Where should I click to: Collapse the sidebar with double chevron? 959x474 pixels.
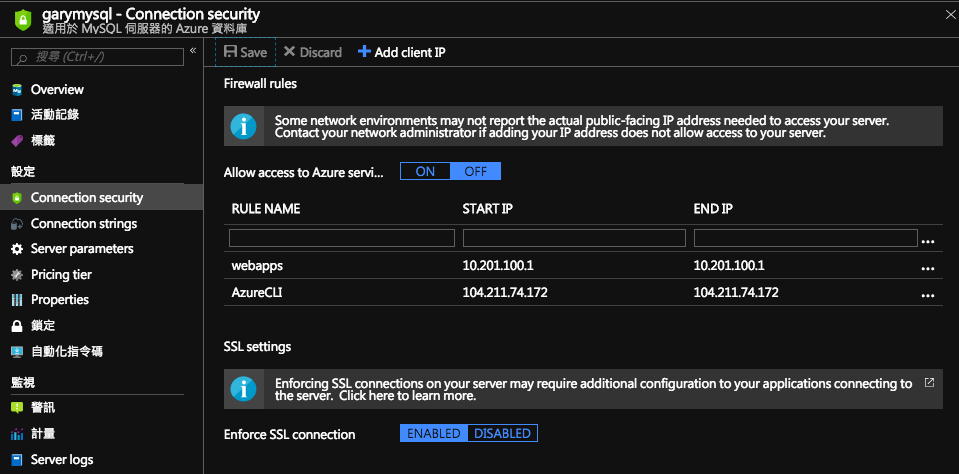(193, 50)
